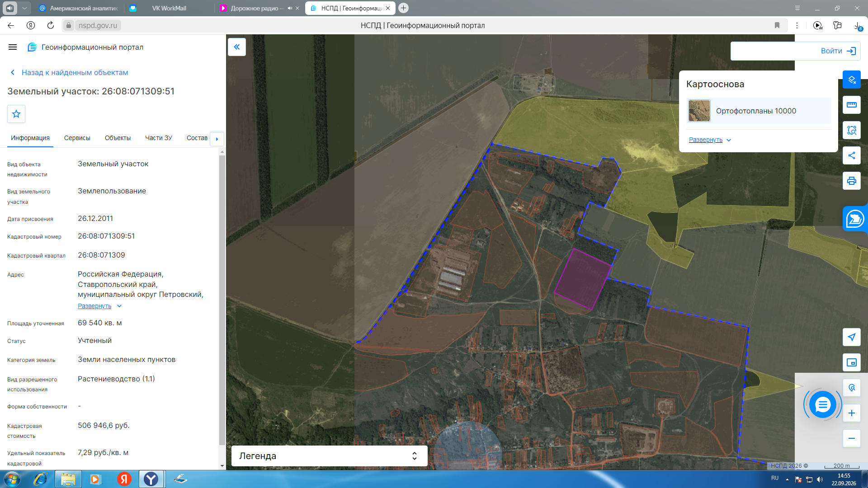This screenshot has width=868, height=488.
Task: Open the Легенда dropdown
Action: (x=329, y=456)
